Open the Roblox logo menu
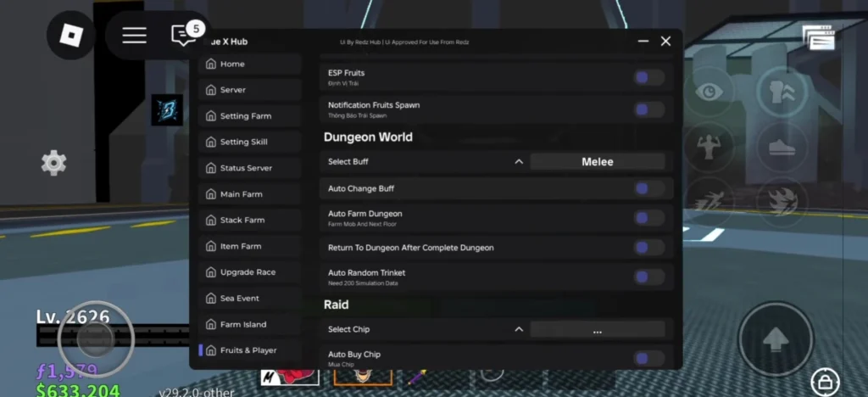 tap(71, 35)
